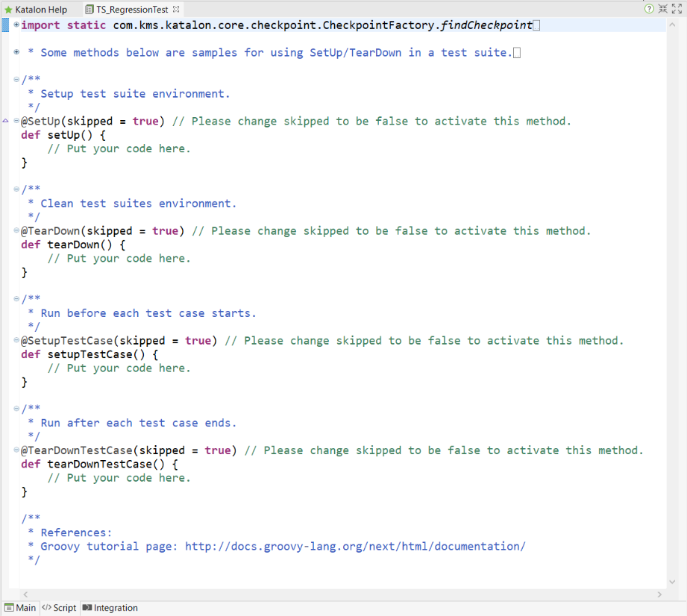Click the maximize editor arrows icon
Viewport: 687px width, 616px height.
[677, 9]
